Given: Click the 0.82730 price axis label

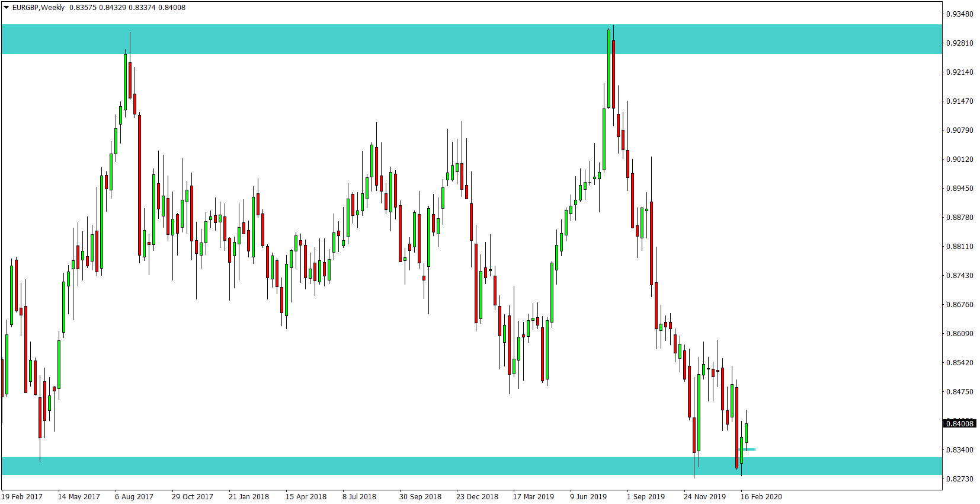Looking at the screenshot, I should pos(959,479).
